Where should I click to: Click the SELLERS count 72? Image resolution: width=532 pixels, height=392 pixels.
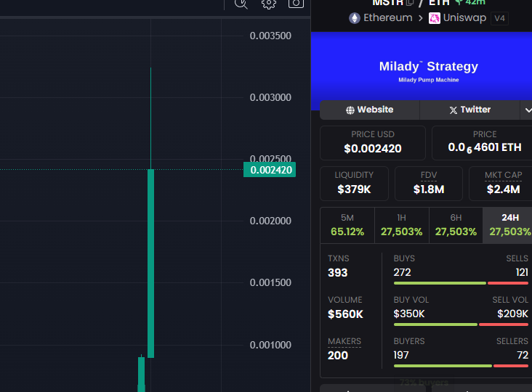(523, 355)
